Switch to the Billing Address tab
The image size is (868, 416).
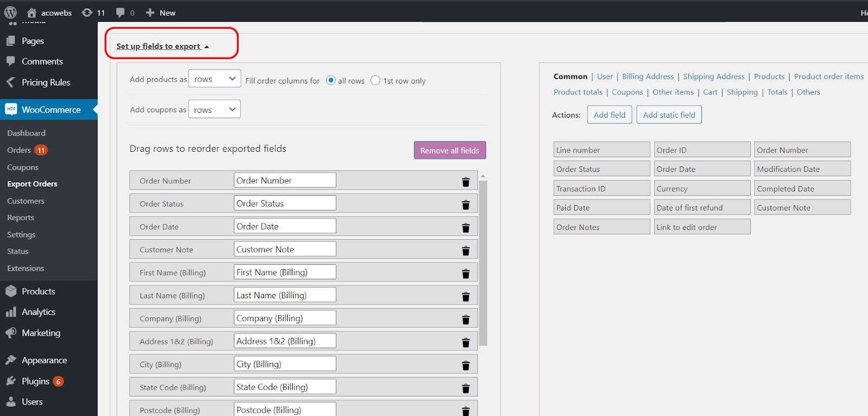[x=648, y=76]
